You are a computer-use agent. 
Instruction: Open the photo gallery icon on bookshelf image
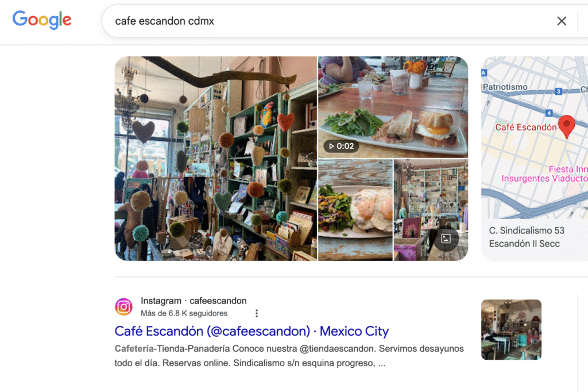[446, 239]
